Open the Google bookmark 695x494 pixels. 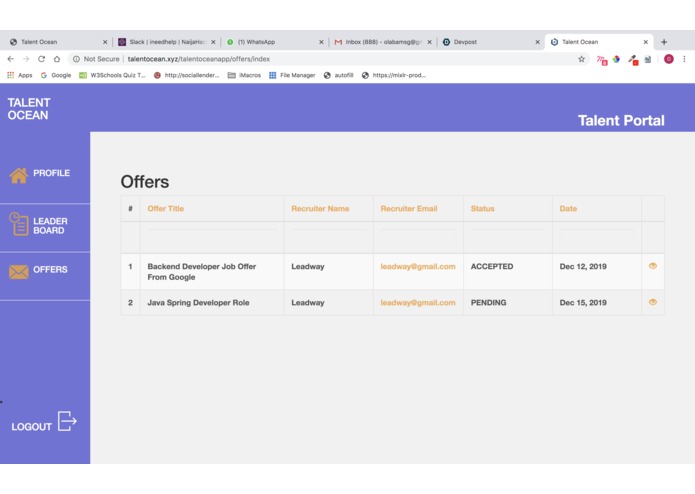point(56,75)
